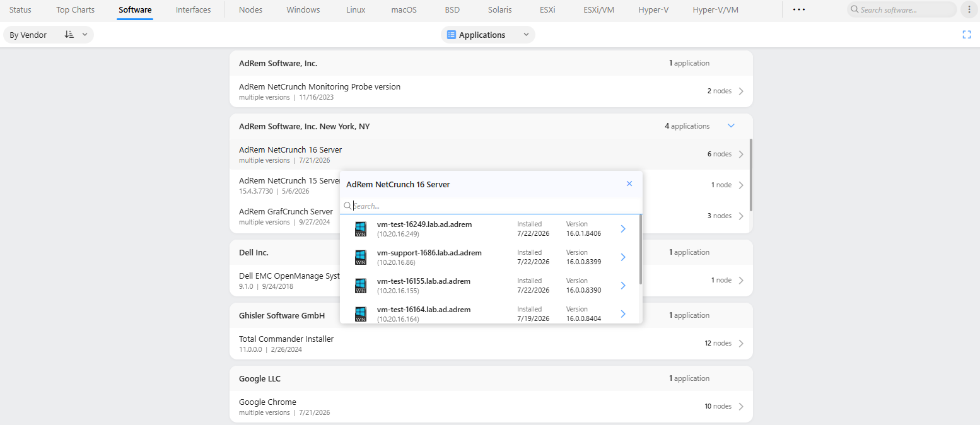This screenshot has height=425, width=980.
Task: Open details arrow for vm-test-16164
Action: pyautogui.click(x=623, y=314)
